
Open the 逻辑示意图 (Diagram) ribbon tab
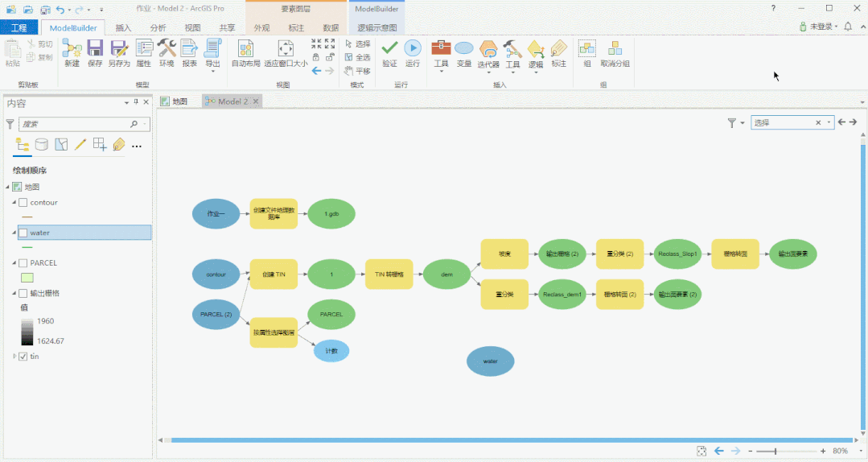(376, 27)
